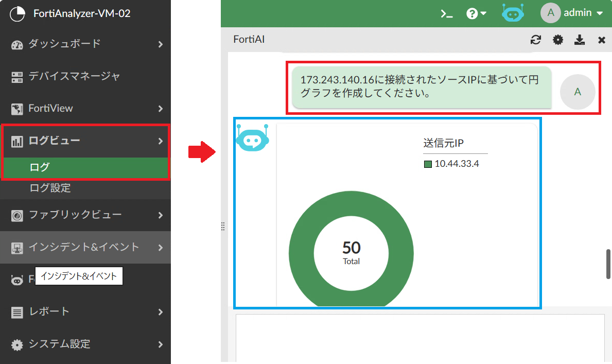The width and height of the screenshot is (612, 364).
Task: Select デバイスマネージャ in the sidebar
Action: click(x=74, y=76)
